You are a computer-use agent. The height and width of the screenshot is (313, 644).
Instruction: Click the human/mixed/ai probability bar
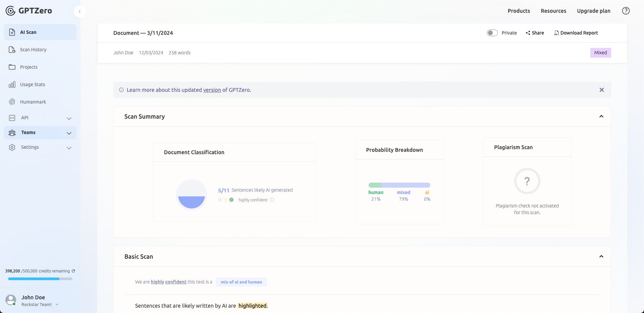pos(399,185)
